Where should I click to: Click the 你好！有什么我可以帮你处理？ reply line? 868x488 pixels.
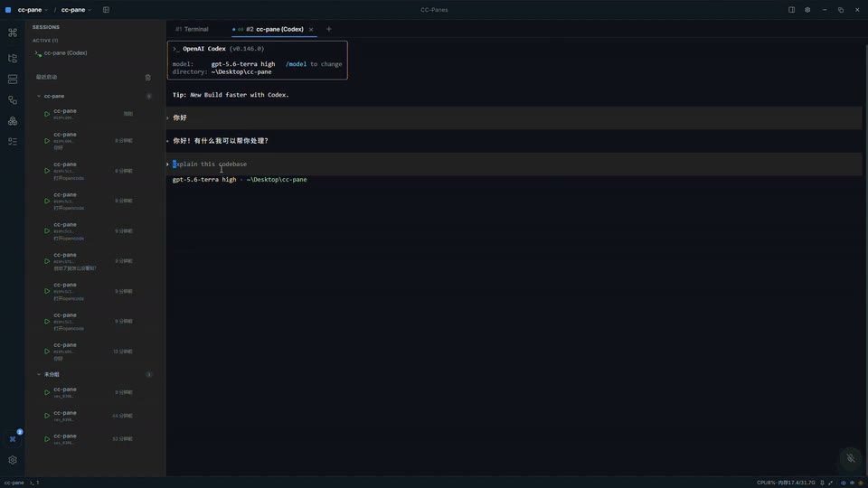(x=221, y=141)
